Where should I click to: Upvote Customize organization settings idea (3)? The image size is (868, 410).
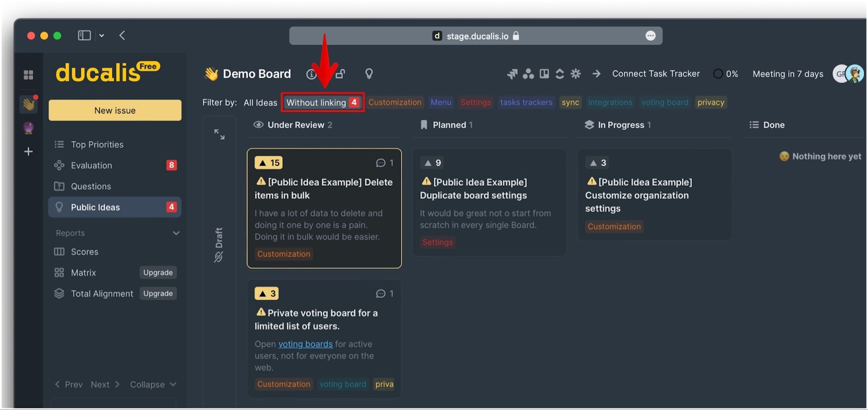pos(597,163)
